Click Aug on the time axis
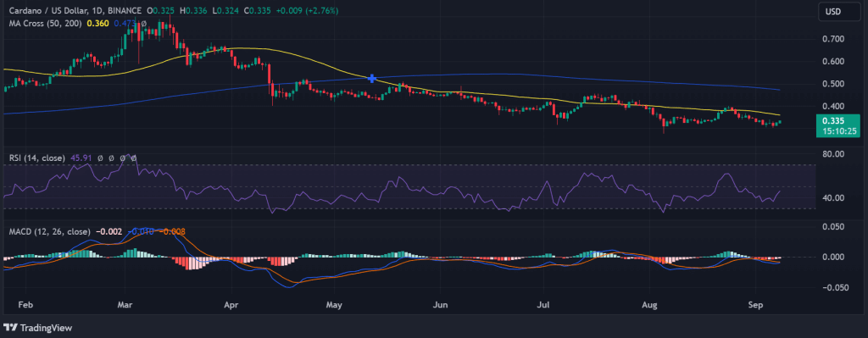The width and height of the screenshot is (868, 338). 650,304
